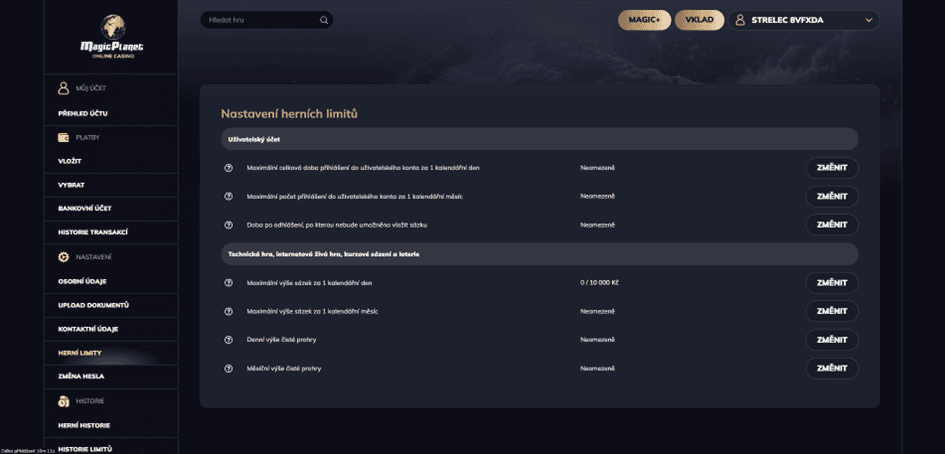Image resolution: width=945 pixels, height=454 pixels.
Task: Click the Délka přihlášení status text
Action: [x=28, y=450]
